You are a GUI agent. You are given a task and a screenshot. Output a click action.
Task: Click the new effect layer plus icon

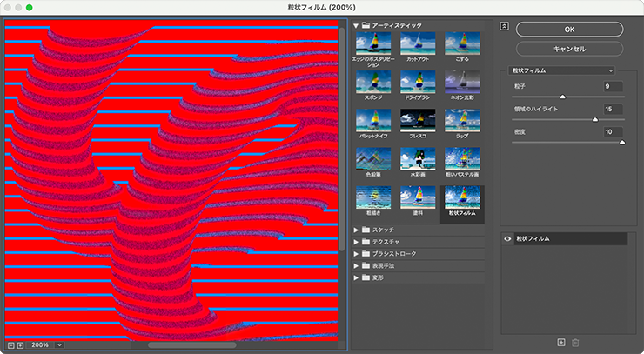(560, 344)
